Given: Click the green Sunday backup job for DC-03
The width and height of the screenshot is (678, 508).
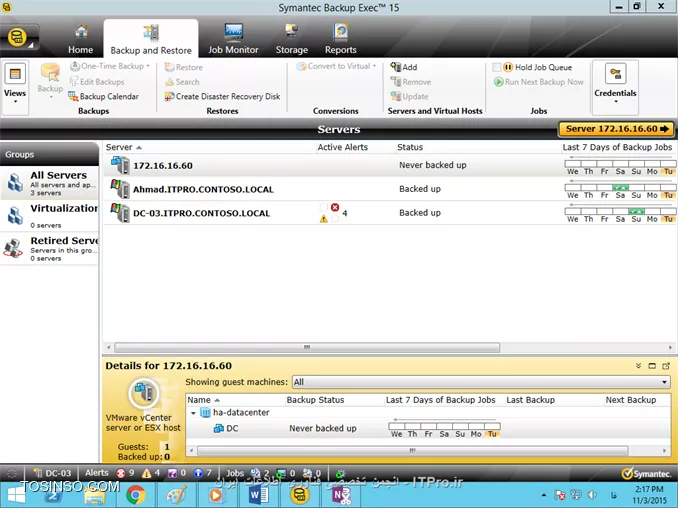Looking at the screenshot, I should coord(636,211).
